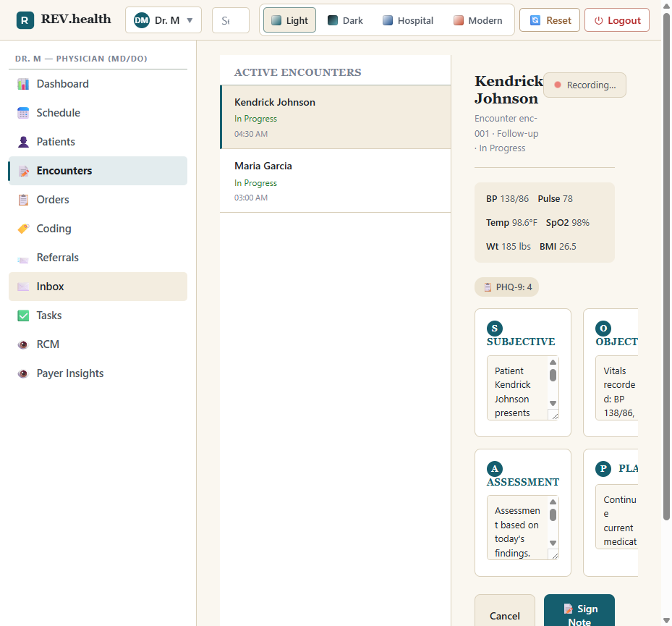
Task: Click the Orders clipboard icon
Action: pos(23,200)
